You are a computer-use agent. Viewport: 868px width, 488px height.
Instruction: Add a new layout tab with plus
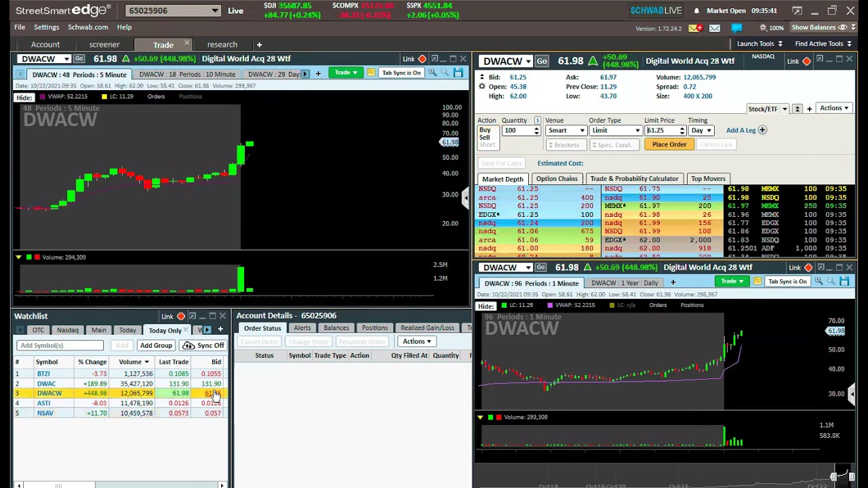pyautogui.click(x=259, y=45)
